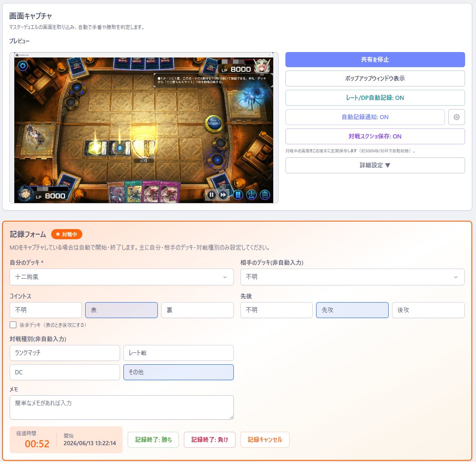Image resolution: width=476 pixels, height=462 pixels.
Task: Click opponent avatar in preview
Action: click(262, 66)
